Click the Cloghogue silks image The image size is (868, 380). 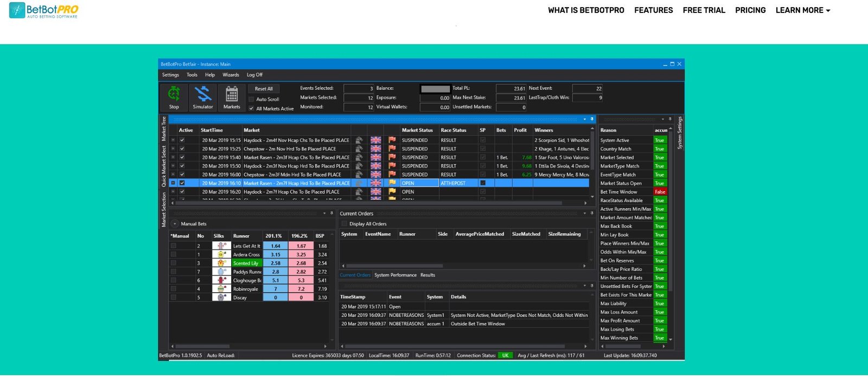click(x=221, y=280)
